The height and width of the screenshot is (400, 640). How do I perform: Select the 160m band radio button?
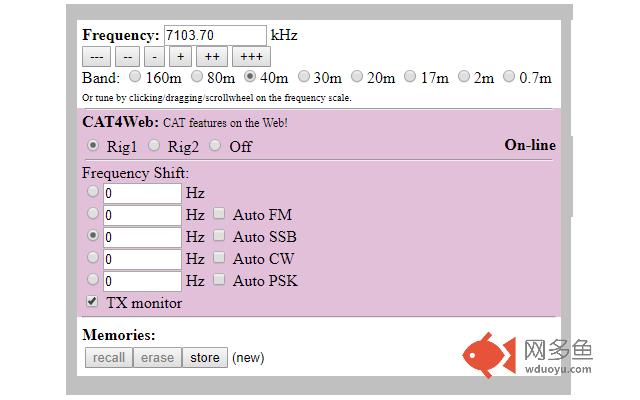135,76
